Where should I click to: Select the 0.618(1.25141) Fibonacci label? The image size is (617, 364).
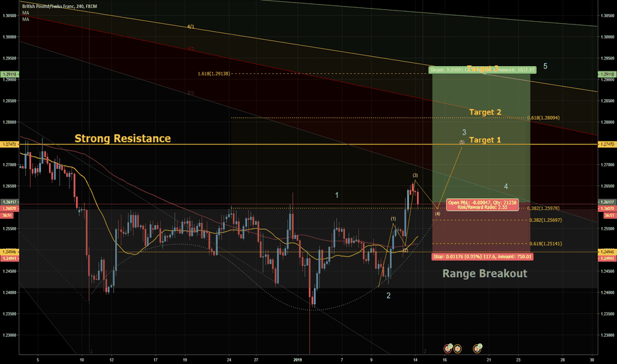point(546,244)
